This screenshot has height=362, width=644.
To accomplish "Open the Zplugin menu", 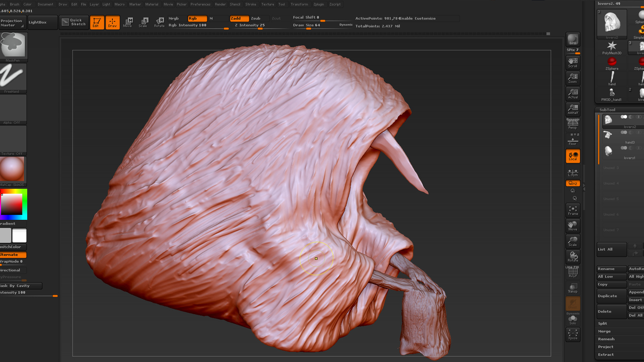I will (x=319, y=4).
